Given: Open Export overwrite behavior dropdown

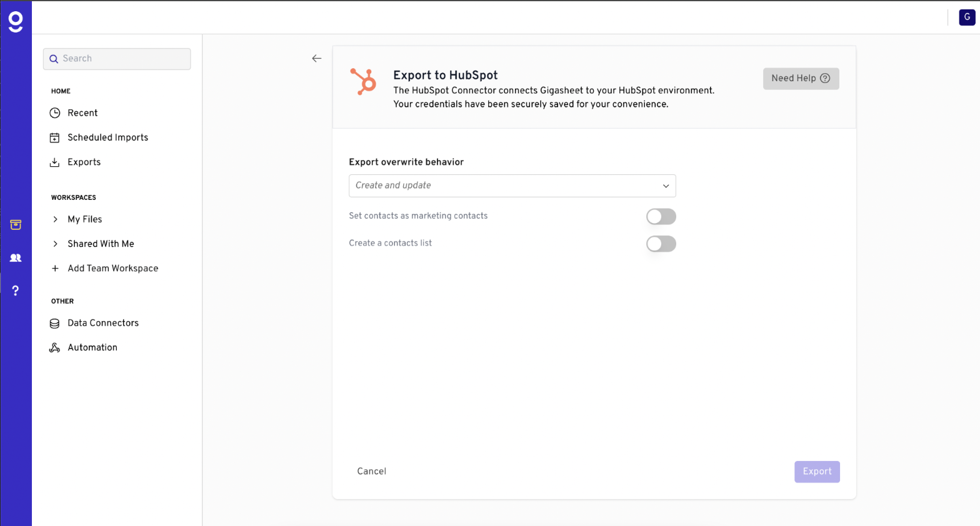Looking at the screenshot, I should (x=512, y=186).
